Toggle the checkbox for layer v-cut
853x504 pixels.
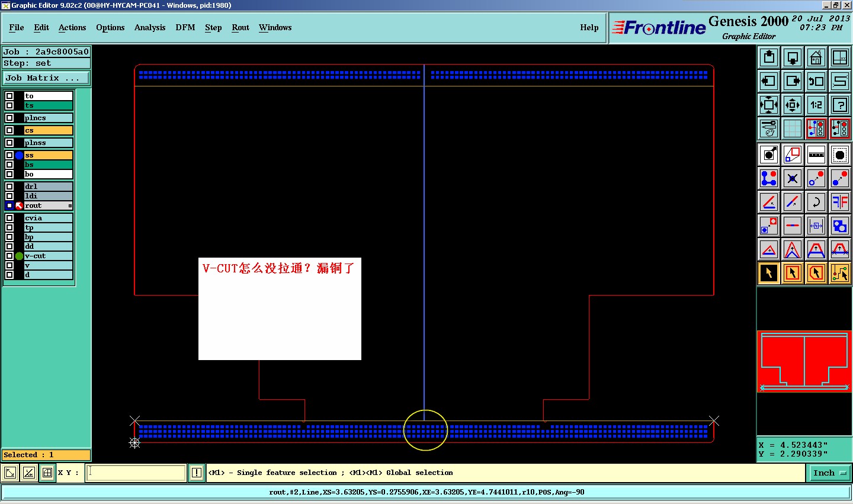pos(9,256)
